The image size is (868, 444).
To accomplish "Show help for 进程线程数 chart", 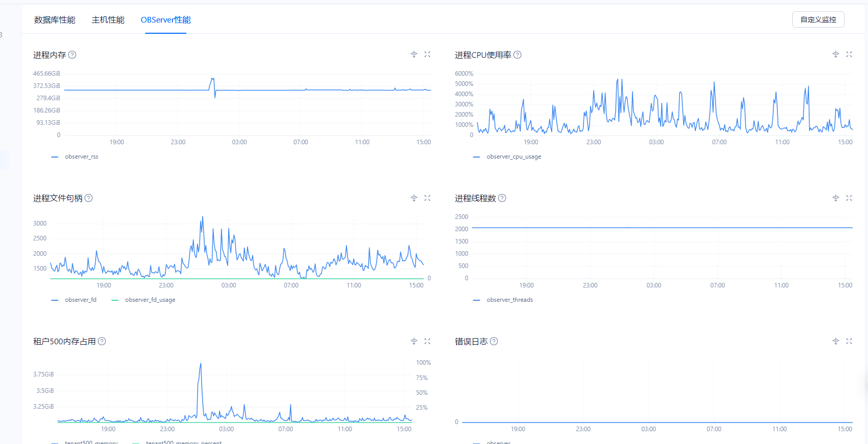I will click(502, 198).
